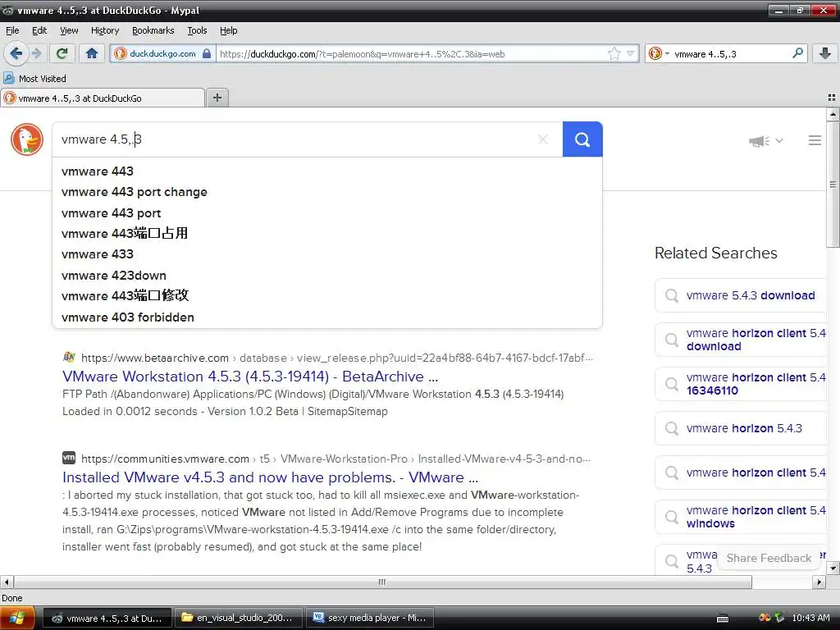Click the communities.vmware.com result URL
This screenshot has width=840, height=630.
(x=336, y=459)
